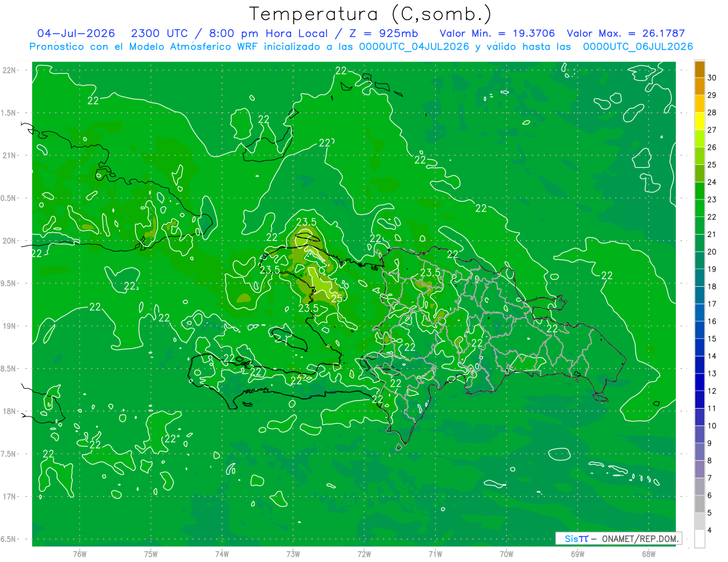Click the "7.5N" latitude axis label
The image size is (728, 562).
9,454
